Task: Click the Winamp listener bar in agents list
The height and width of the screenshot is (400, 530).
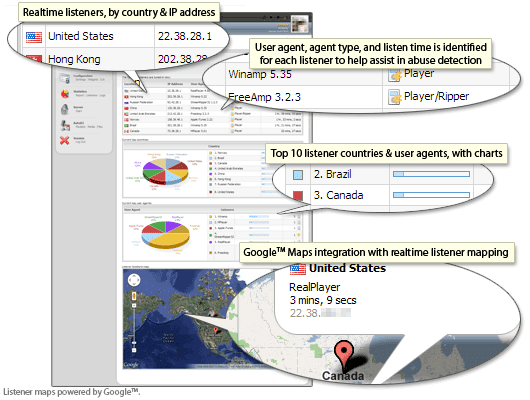Action: 259,216
